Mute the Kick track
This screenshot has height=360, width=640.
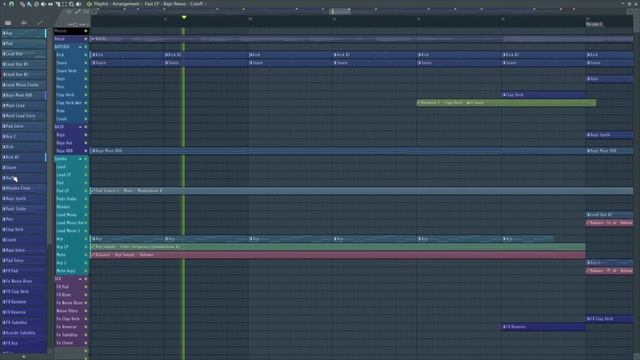[x=86, y=55]
